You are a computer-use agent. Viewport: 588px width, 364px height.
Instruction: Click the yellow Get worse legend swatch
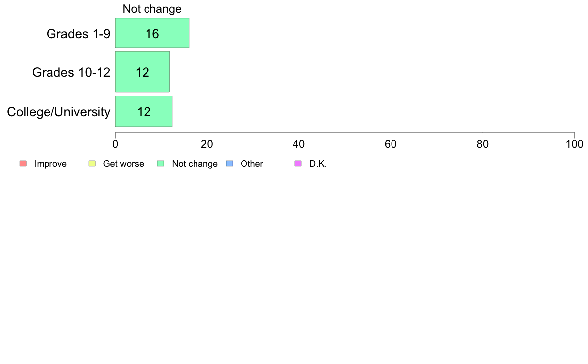(x=92, y=163)
